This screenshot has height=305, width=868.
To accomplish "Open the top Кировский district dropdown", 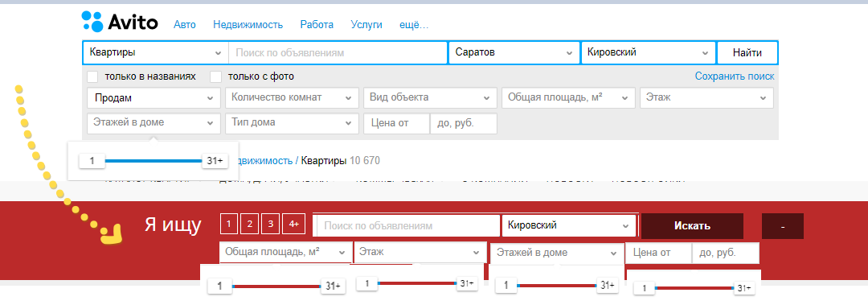I will click(648, 52).
